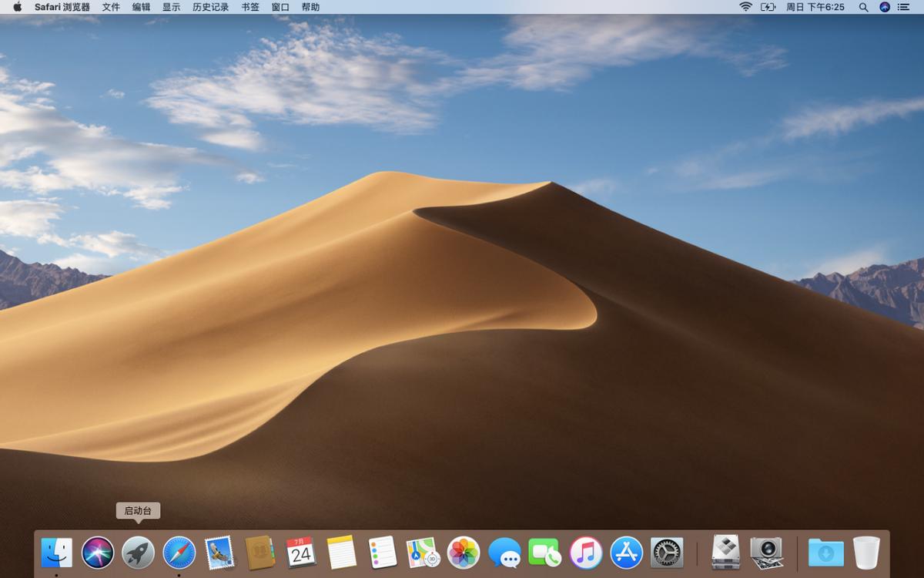Activate Siri from the Dock
924x578 pixels.
click(97, 553)
